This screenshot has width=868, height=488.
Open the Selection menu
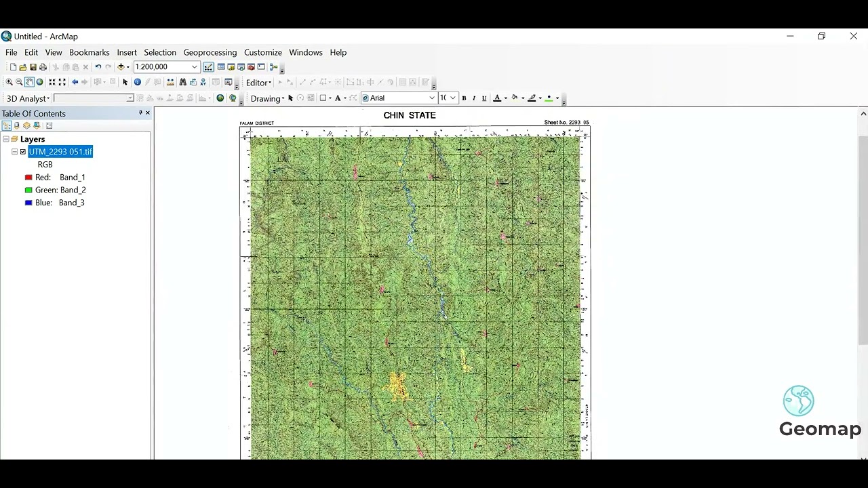(x=160, y=52)
